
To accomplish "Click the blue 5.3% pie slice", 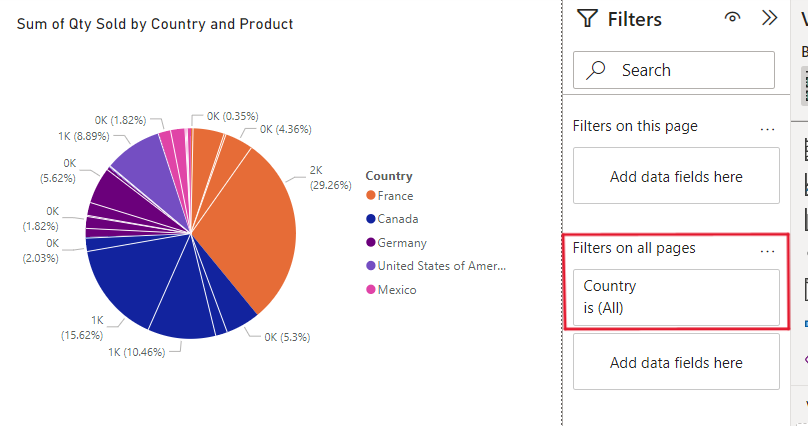I will (236, 312).
